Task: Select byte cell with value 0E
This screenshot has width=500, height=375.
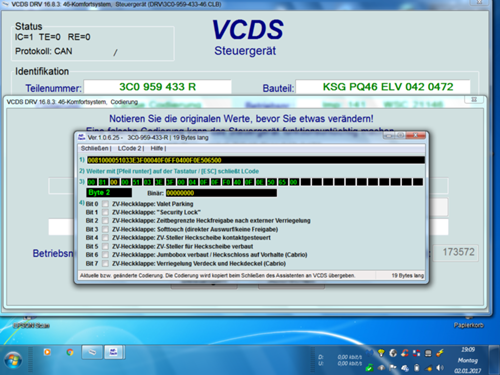Action: (x=260, y=182)
